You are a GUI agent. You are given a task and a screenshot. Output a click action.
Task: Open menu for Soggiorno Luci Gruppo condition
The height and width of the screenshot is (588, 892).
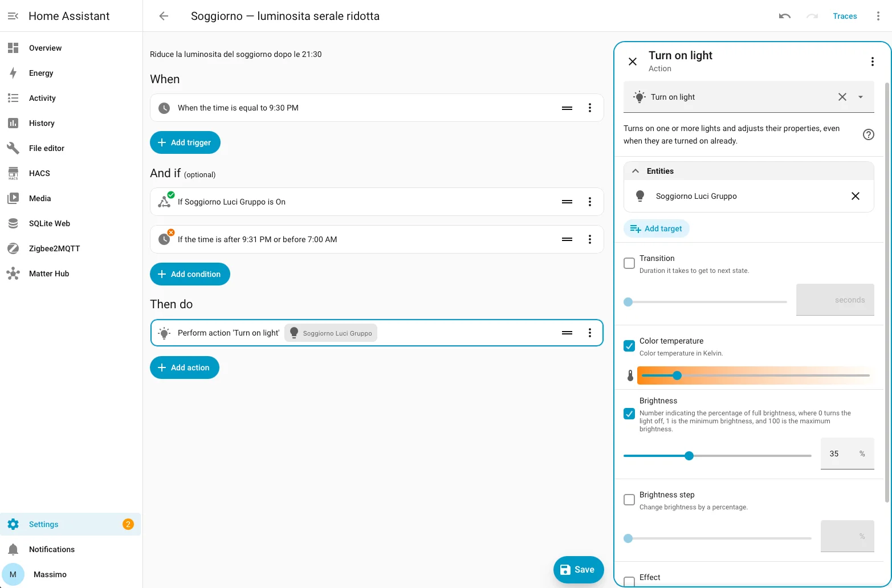[590, 202]
